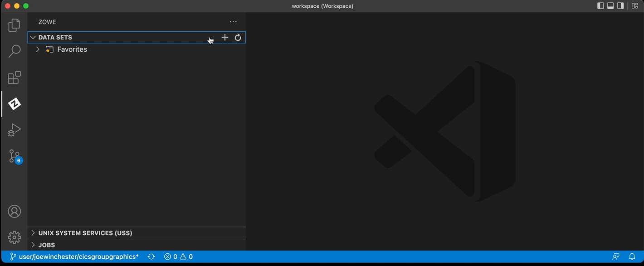This screenshot has height=266, width=644.
Task: Select the Zowe Explorer icon
Action: (x=14, y=103)
